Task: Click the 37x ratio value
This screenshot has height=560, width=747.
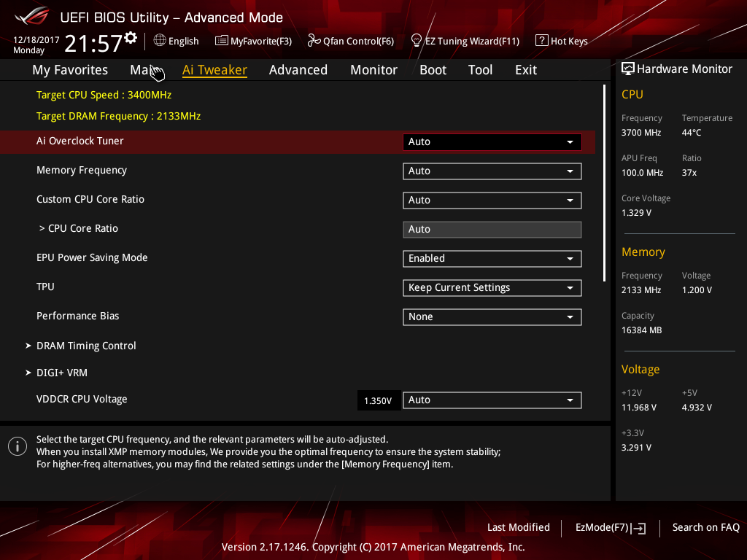Action: coord(689,173)
